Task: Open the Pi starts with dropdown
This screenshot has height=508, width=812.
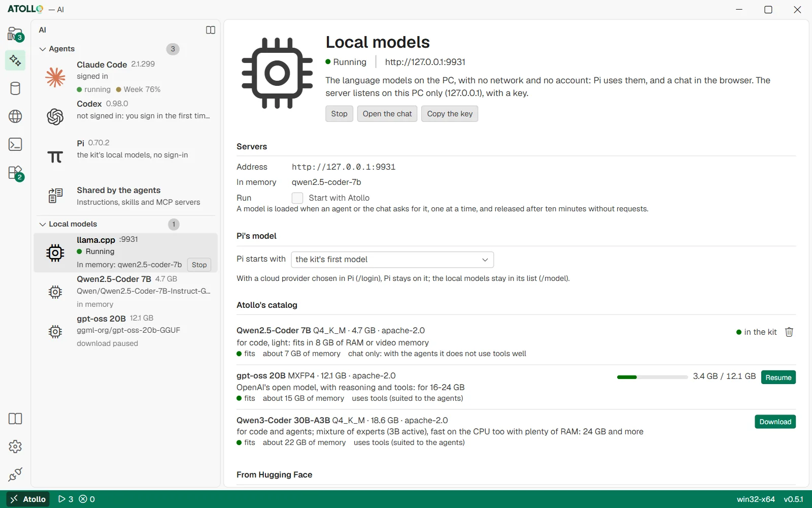Action: pos(392,260)
